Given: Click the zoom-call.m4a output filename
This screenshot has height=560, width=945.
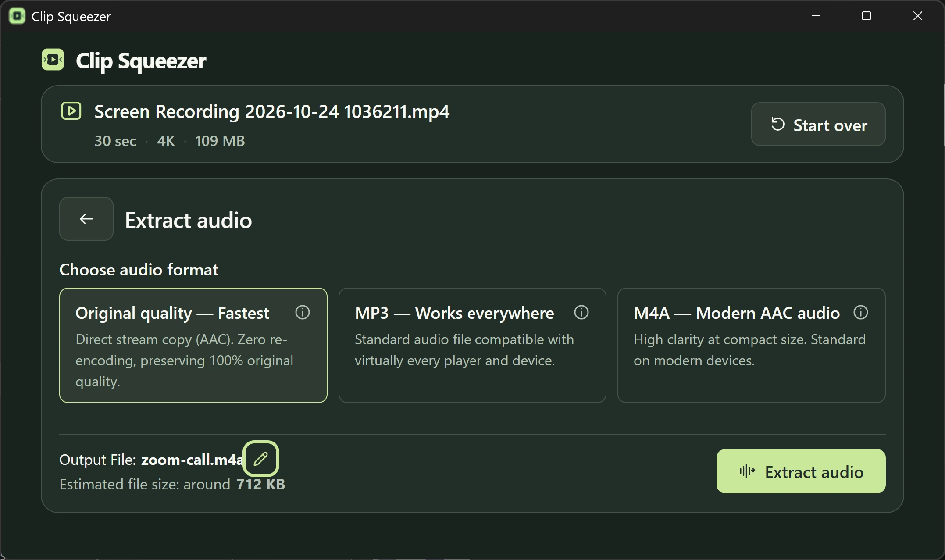Looking at the screenshot, I should click(192, 460).
